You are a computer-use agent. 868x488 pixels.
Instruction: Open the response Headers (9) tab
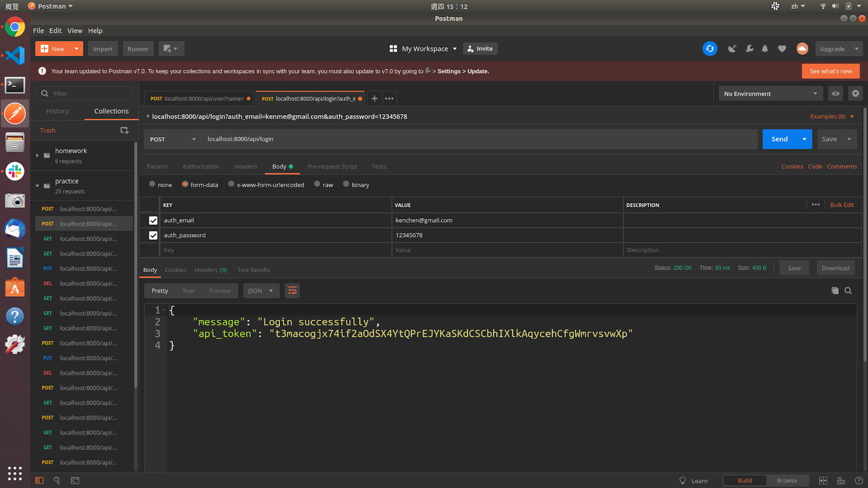click(210, 269)
